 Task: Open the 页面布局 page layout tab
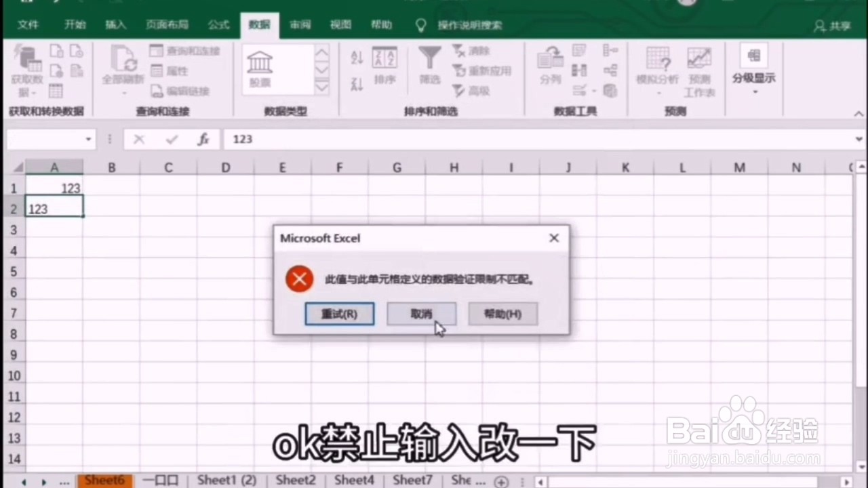tap(167, 25)
